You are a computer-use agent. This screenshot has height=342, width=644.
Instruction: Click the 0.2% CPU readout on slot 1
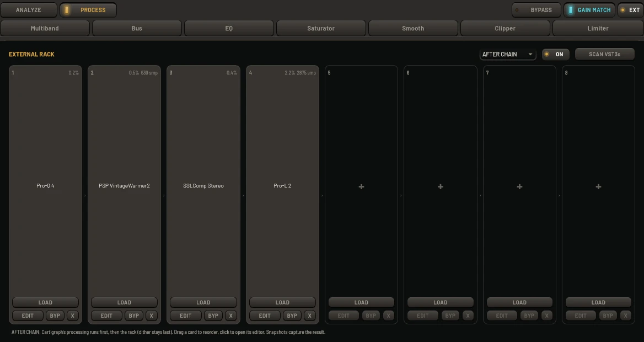pyautogui.click(x=73, y=73)
